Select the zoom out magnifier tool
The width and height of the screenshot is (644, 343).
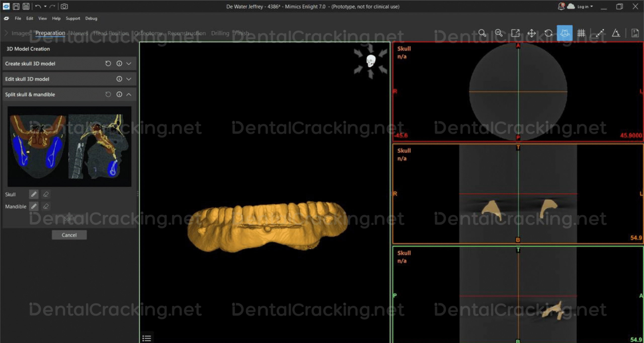[498, 33]
